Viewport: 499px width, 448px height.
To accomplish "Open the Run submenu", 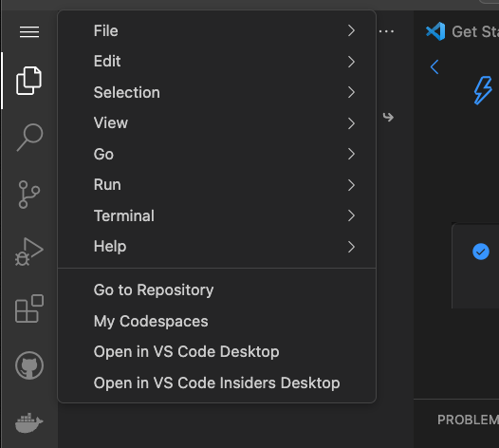I will click(x=216, y=185).
